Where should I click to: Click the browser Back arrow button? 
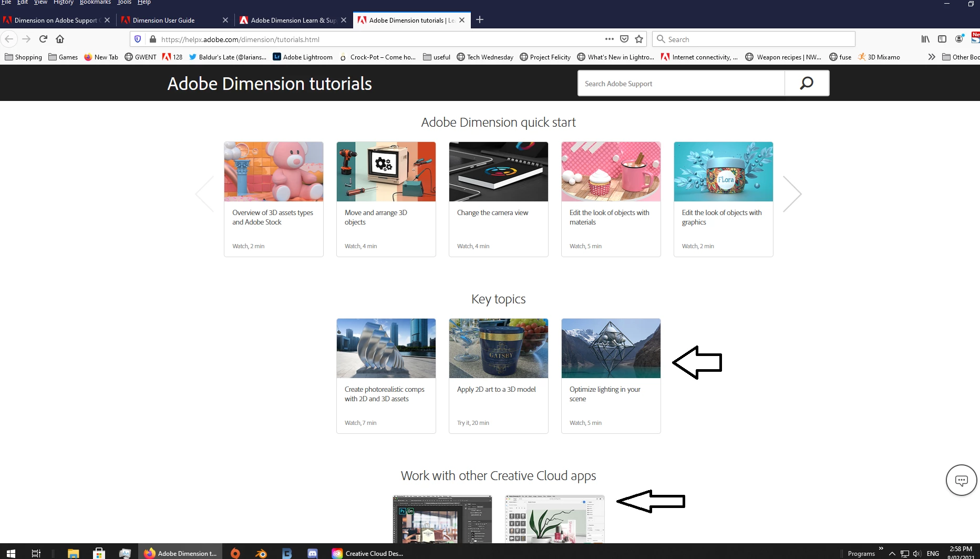click(9, 39)
